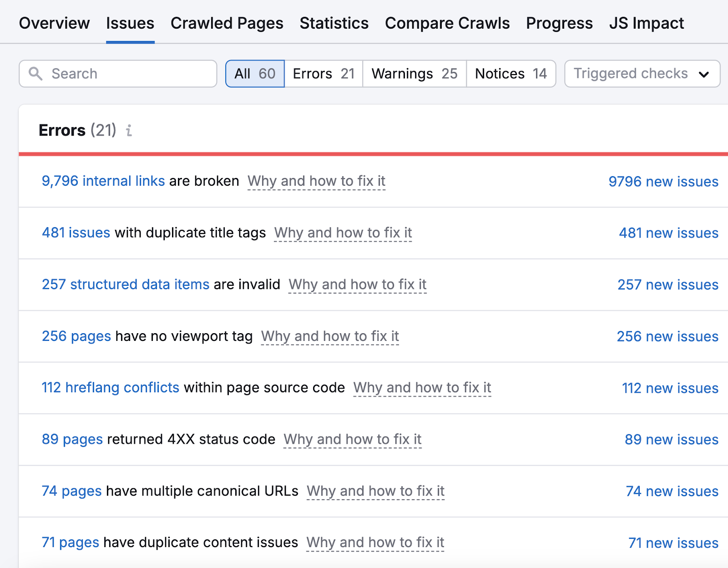Show only Notices issues
This screenshot has width=728, height=568.
coord(511,73)
